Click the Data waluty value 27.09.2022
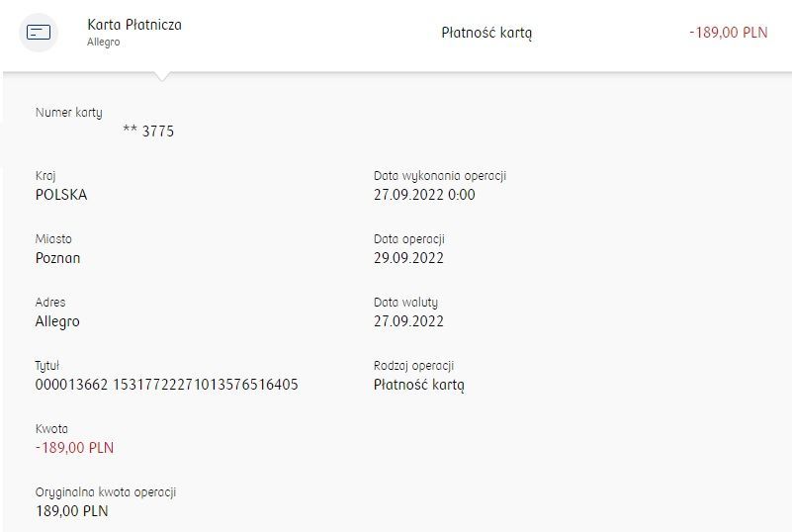 pos(408,321)
